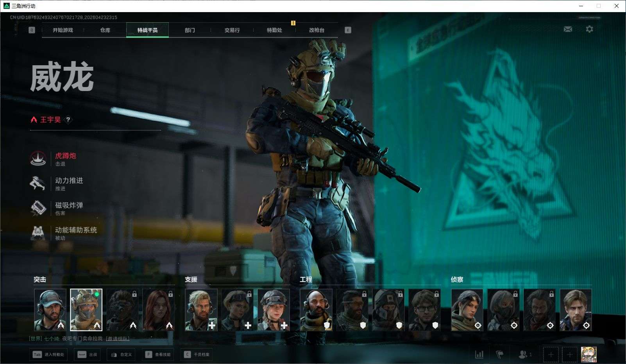Click the 邀请组队 chat link

click(118, 339)
